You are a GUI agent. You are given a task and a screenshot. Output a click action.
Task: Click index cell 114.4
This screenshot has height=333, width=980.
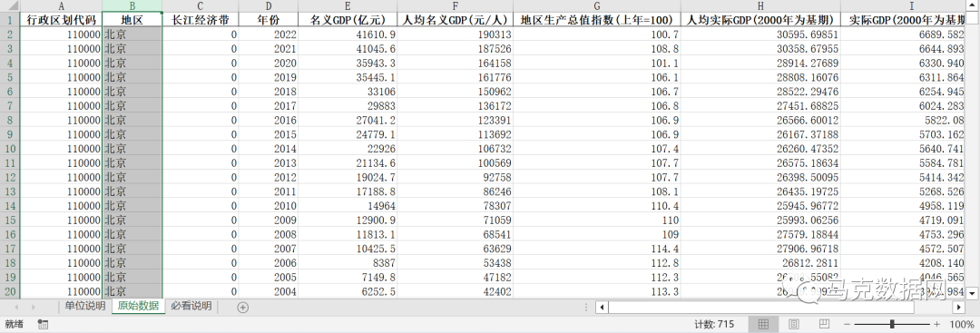point(597,249)
